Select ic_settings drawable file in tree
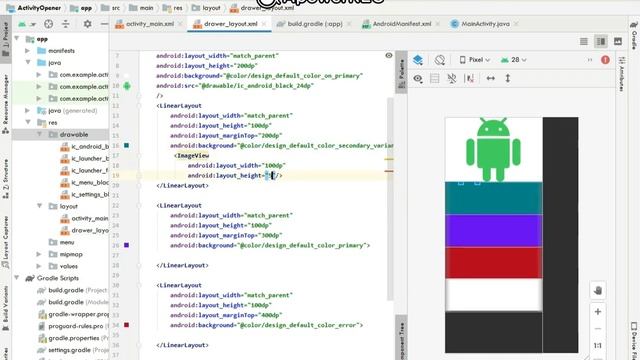This screenshot has height=360, width=640. (84, 194)
